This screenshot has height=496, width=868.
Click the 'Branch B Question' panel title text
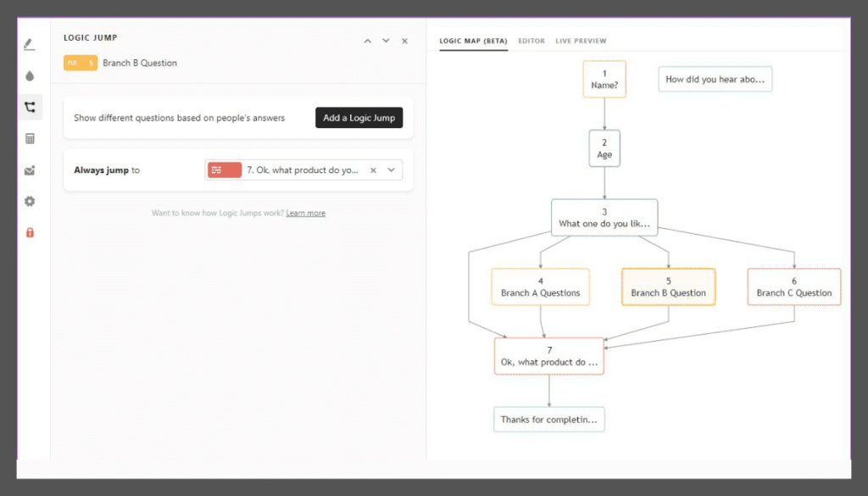point(140,63)
